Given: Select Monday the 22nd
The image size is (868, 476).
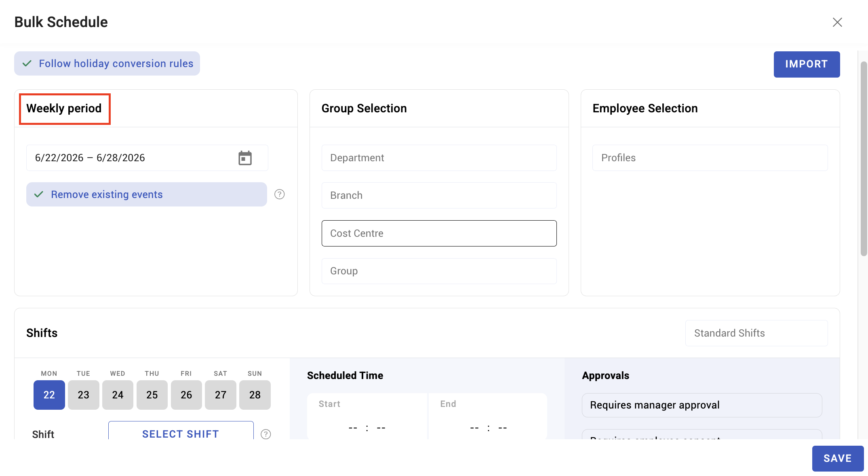Looking at the screenshot, I should (49, 395).
